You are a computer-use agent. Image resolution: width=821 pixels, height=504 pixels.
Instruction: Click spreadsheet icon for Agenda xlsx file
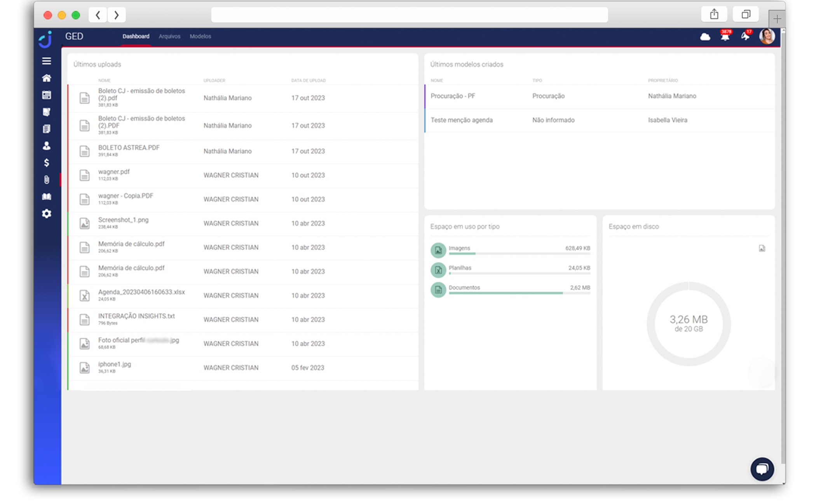[84, 296]
